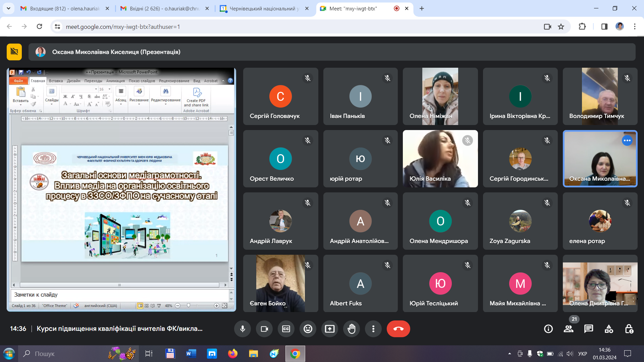Screen dimensions: 644x362
Task: Start presenting with the share screen button
Action: pyautogui.click(x=330, y=329)
